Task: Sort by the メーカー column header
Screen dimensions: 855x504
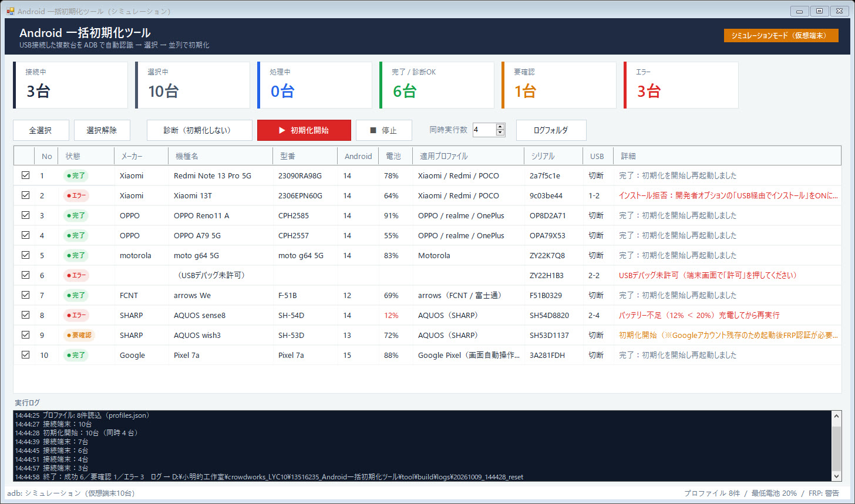Action: 142,156
